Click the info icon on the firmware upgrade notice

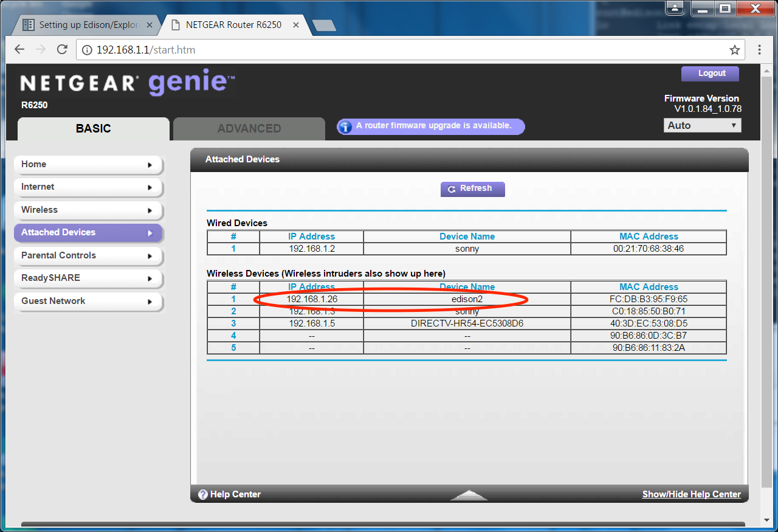345,126
